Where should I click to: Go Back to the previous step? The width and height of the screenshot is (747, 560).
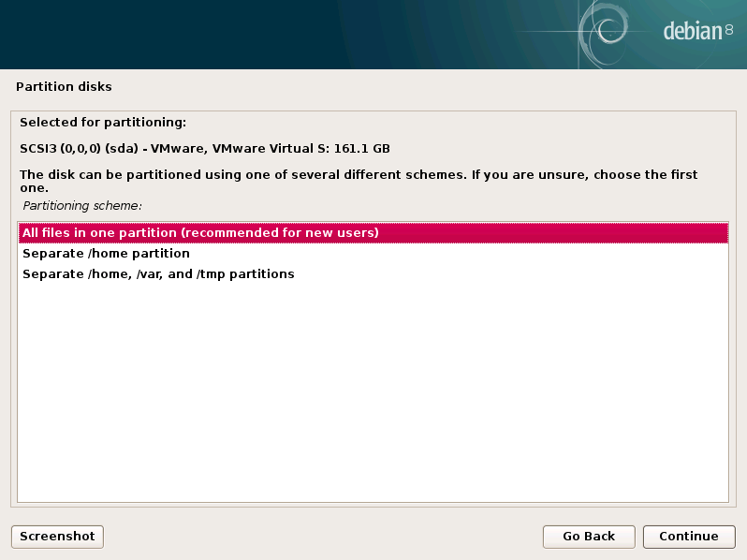(x=589, y=537)
